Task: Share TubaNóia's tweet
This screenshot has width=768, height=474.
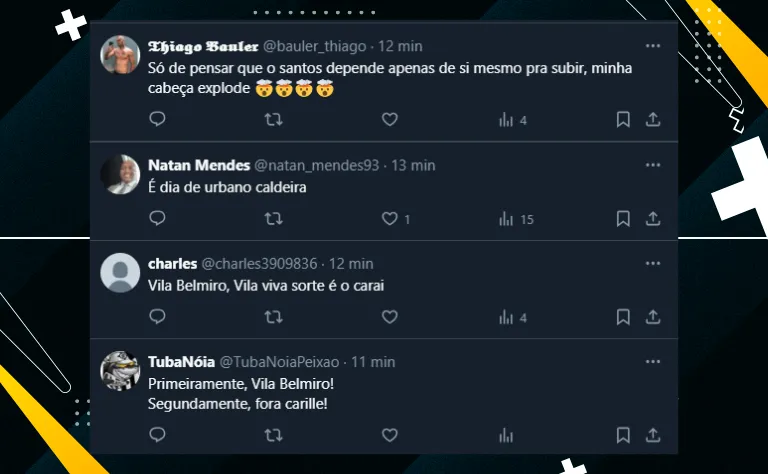Action: pos(652,435)
